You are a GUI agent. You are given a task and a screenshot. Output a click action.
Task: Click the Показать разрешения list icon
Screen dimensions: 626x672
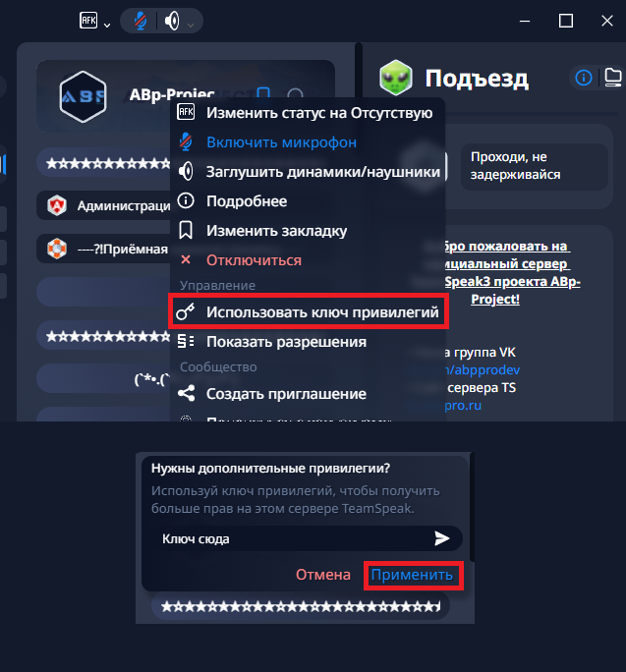coord(186,342)
